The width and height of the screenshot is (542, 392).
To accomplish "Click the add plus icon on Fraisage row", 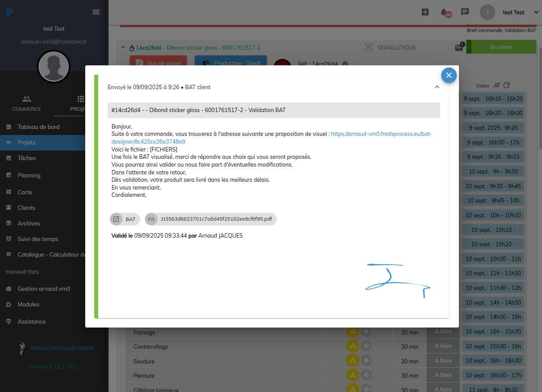I will (366, 332).
